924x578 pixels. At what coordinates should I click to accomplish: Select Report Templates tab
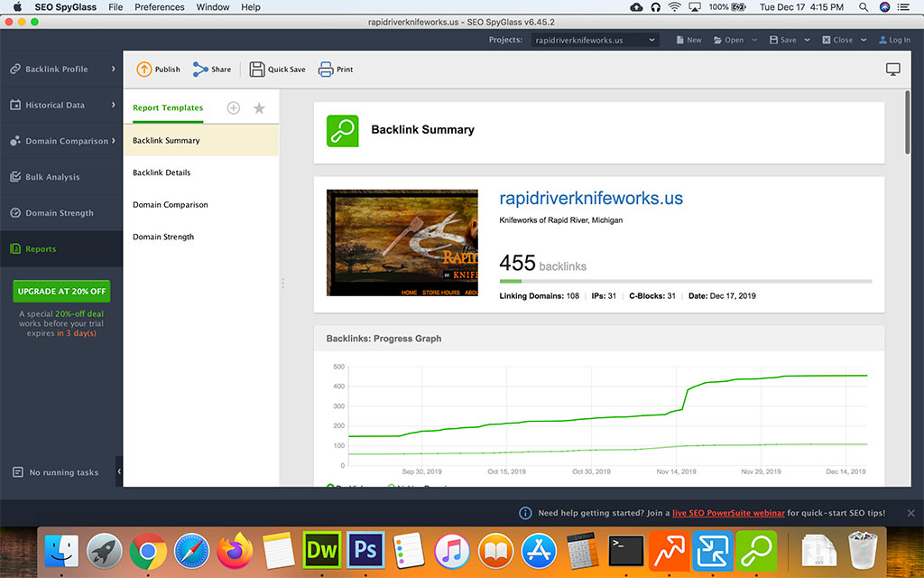pos(168,108)
